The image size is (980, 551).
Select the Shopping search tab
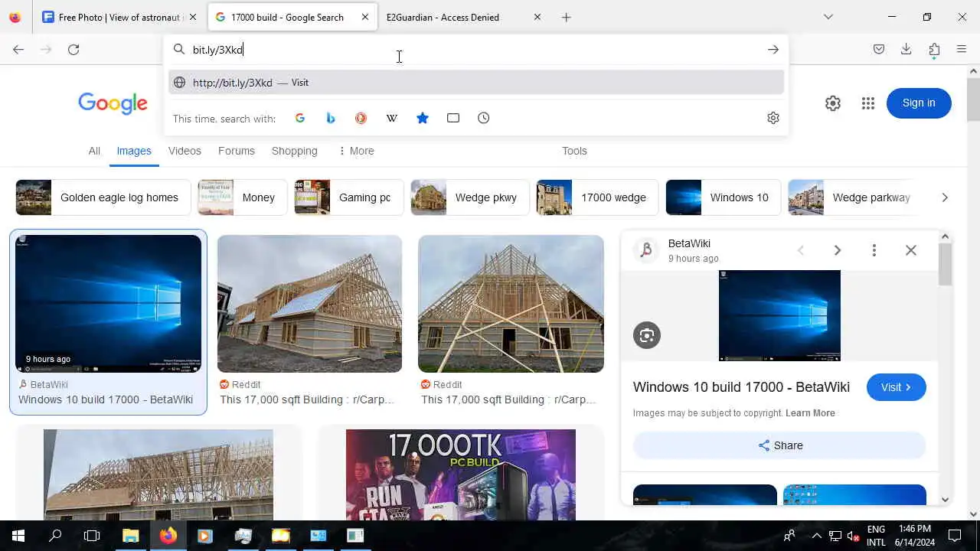pyautogui.click(x=295, y=151)
